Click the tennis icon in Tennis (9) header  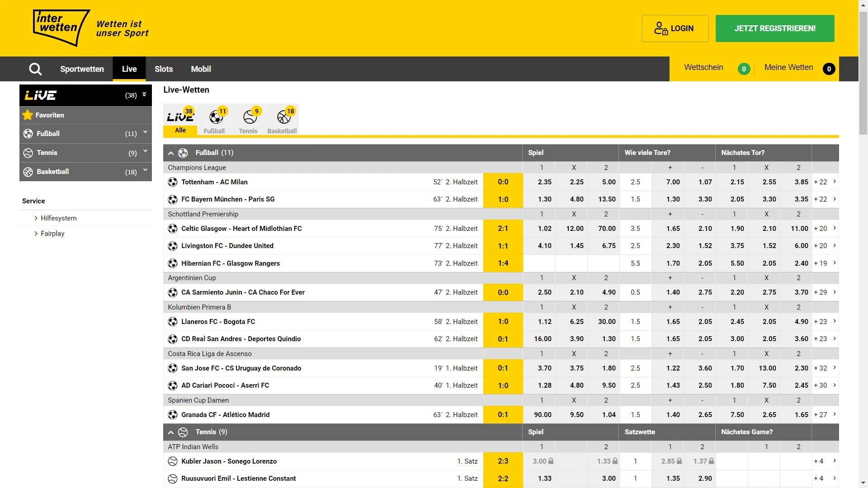183,432
